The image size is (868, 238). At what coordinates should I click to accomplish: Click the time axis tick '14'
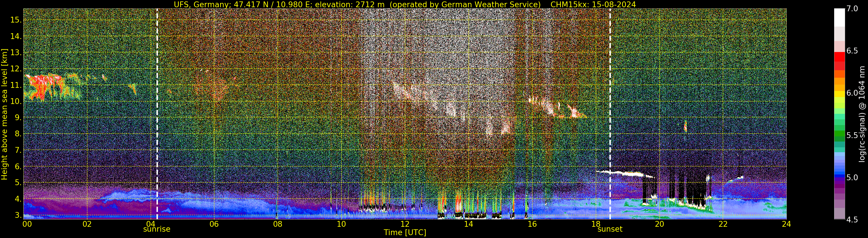(x=468, y=224)
